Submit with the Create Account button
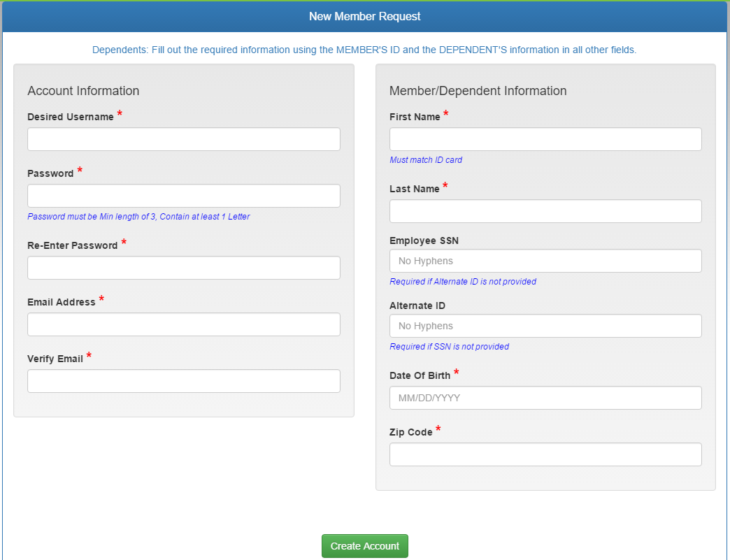The width and height of the screenshot is (730, 560). click(365, 546)
